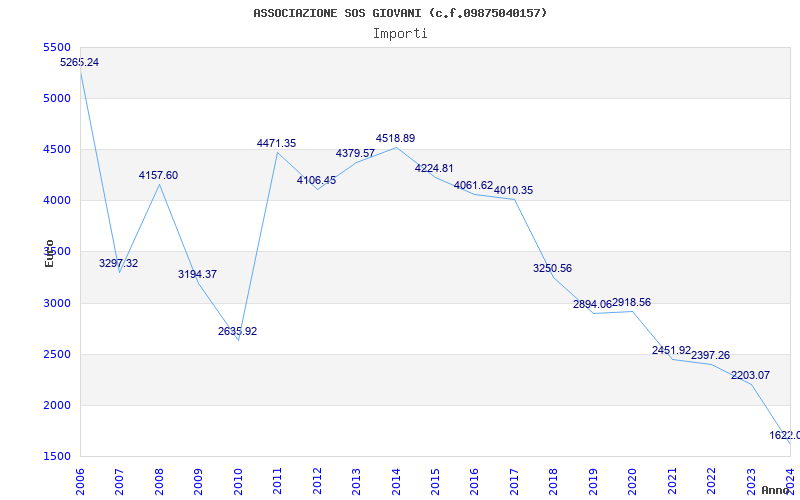800x500 pixels.
Task: Click the 2203.07 data label
Action: tap(750, 376)
